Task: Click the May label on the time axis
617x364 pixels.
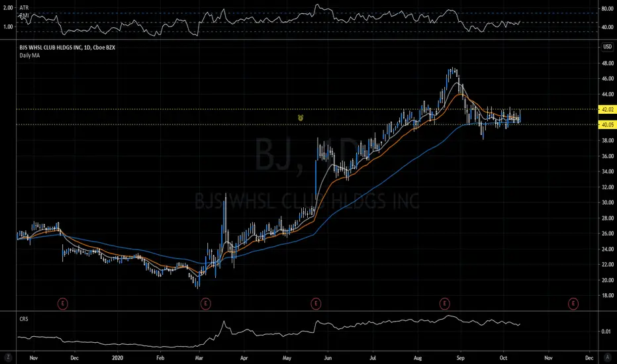Action: pyautogui.click(x=287, y=357)
